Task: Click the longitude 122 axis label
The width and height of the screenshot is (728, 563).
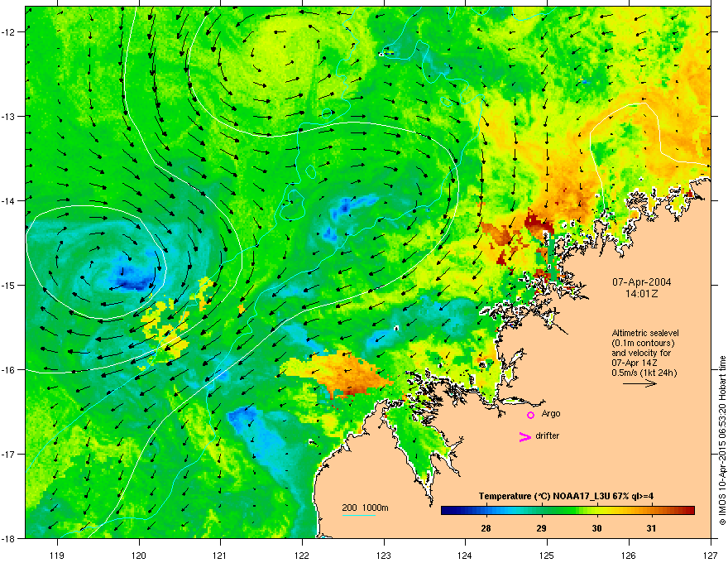Action: 302,555
